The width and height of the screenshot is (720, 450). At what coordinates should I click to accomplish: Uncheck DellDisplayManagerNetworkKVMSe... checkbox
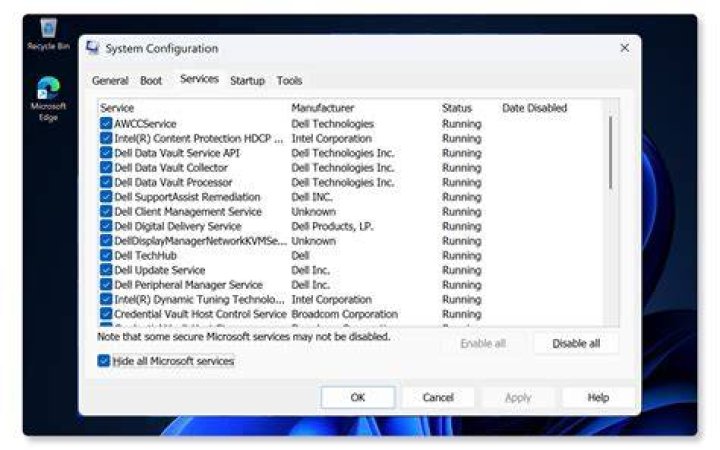click(x=106, y=241)
